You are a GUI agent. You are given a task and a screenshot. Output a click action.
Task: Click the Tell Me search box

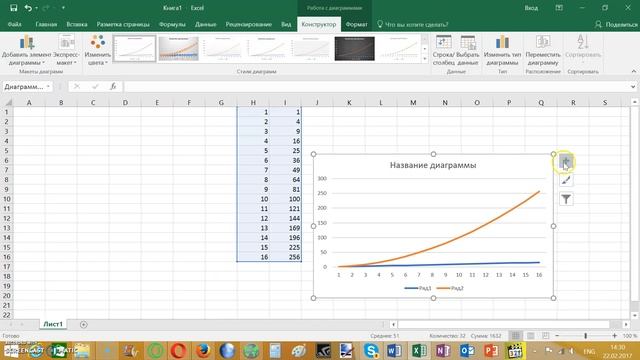tap(412, 24)
